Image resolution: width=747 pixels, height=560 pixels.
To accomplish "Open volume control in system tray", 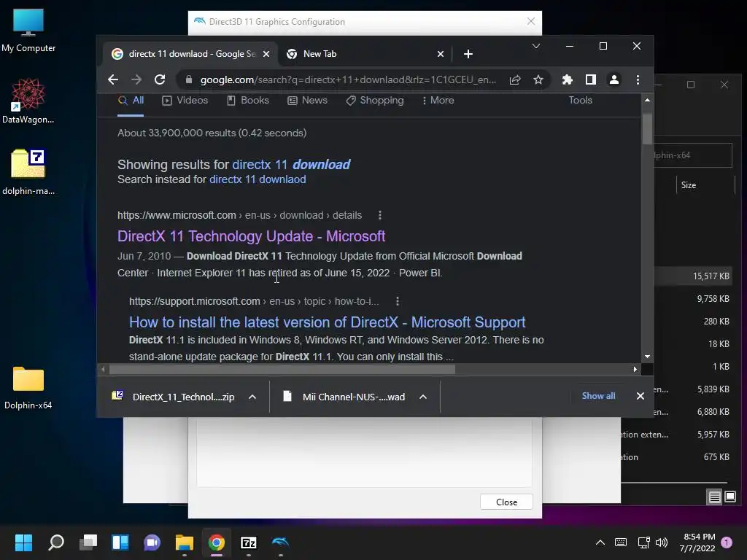I will click(662, 542).
